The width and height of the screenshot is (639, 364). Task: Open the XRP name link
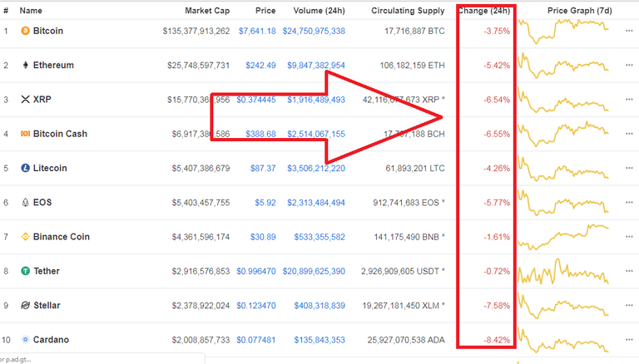pos(42,100)
